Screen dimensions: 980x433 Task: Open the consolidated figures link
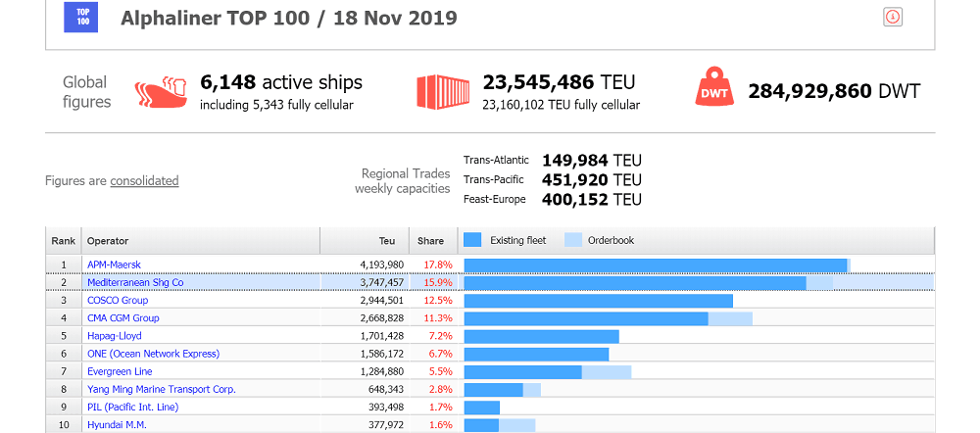click(x=144, y=180)
